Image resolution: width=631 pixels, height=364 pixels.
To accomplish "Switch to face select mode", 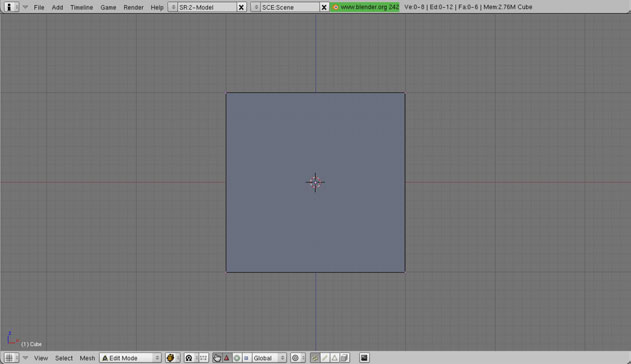I will (335, 358).
